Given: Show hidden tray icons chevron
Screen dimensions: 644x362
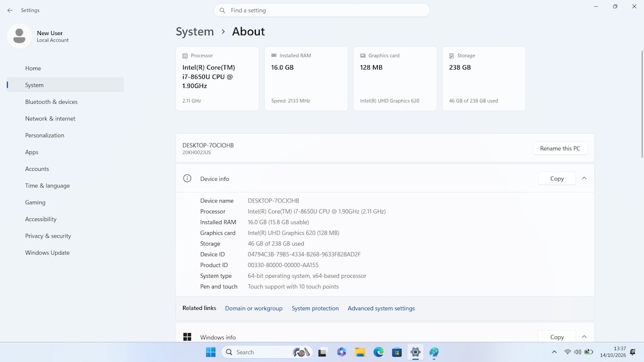Looking at the screenshot, I should coord(554,352).
